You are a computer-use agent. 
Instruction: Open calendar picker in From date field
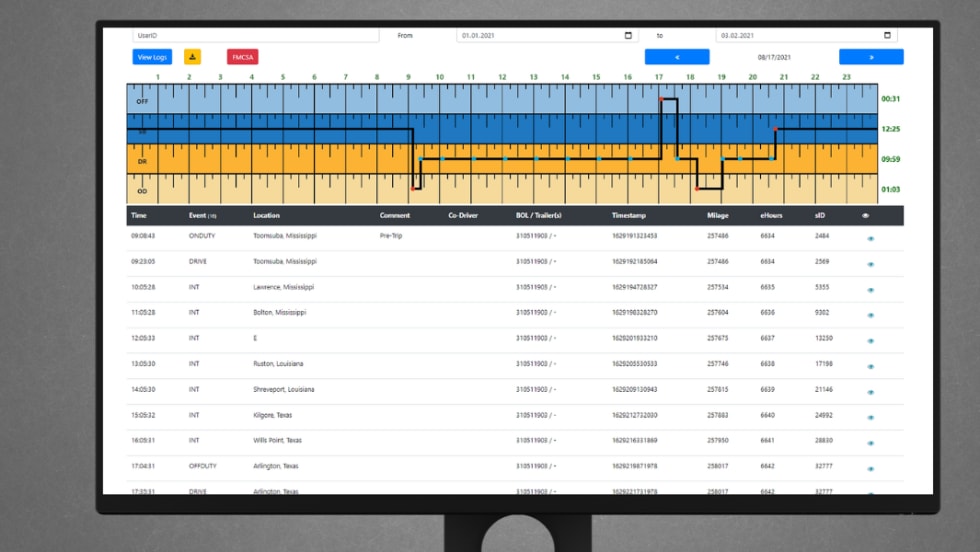(628, 35)
